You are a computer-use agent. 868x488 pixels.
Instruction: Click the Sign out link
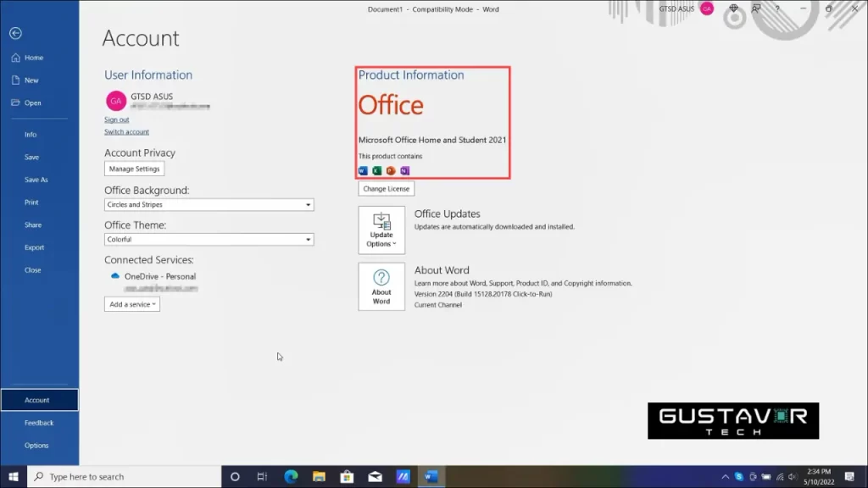117,119
